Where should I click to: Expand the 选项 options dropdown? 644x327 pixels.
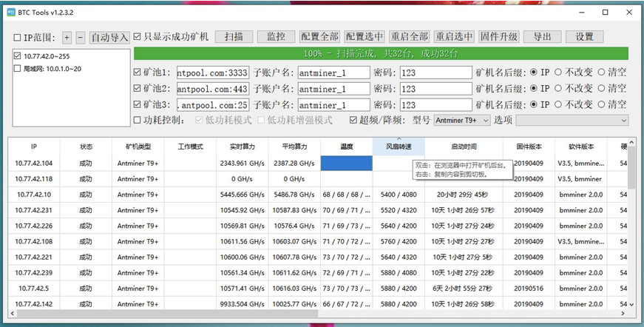click(572, 121)
